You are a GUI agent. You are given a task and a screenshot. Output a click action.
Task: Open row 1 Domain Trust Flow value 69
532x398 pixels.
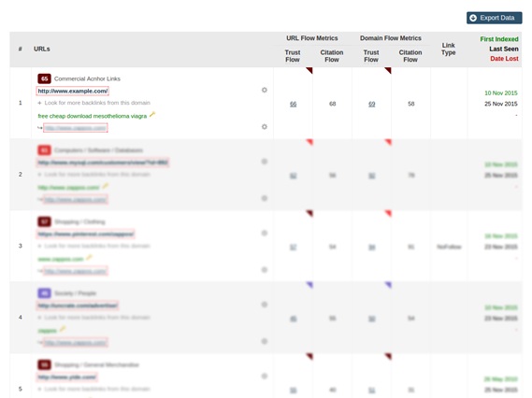coord(372,104)
